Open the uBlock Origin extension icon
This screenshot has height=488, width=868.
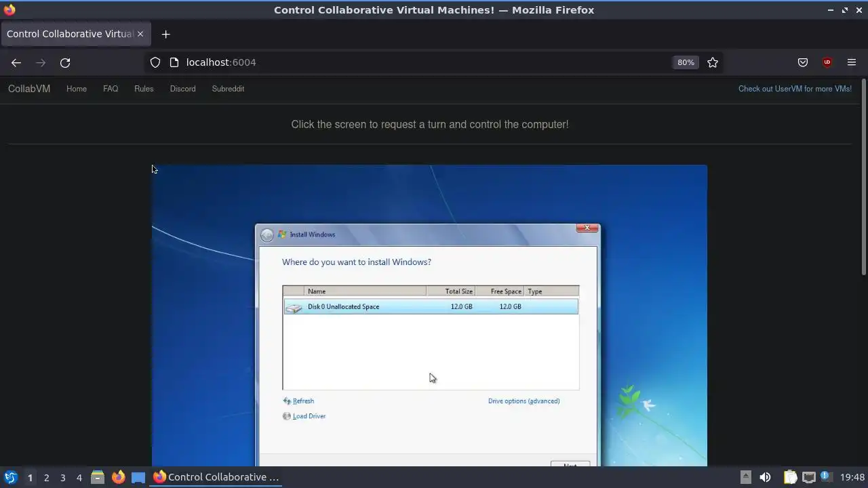[x=827, y=62]
